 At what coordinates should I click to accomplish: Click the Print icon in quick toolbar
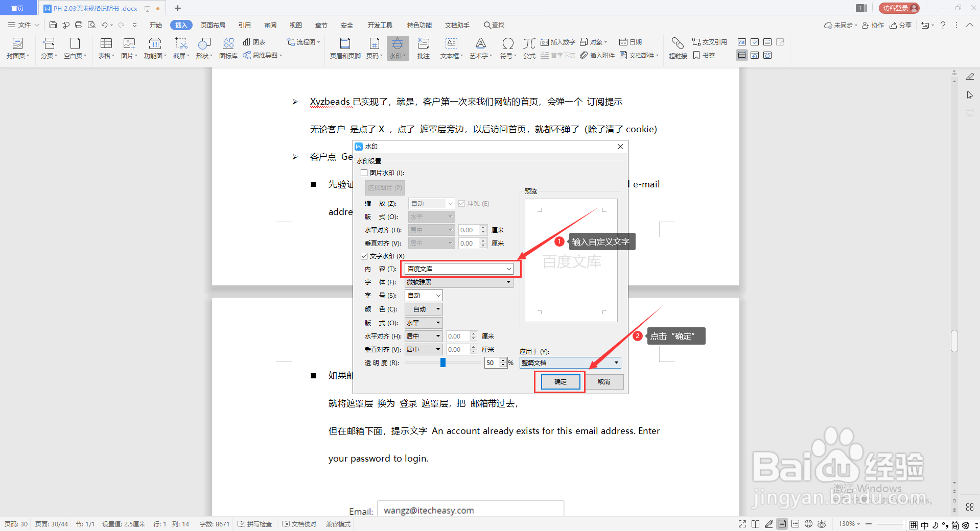pyautogui.click(x=78, y=25)
